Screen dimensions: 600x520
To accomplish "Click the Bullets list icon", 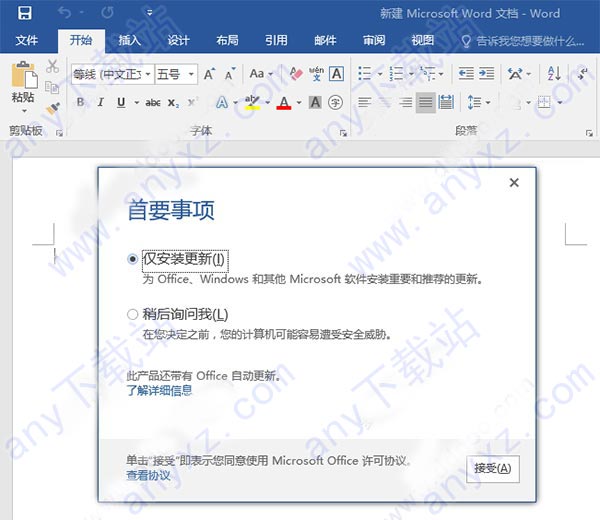I will (x=365, y=73).
